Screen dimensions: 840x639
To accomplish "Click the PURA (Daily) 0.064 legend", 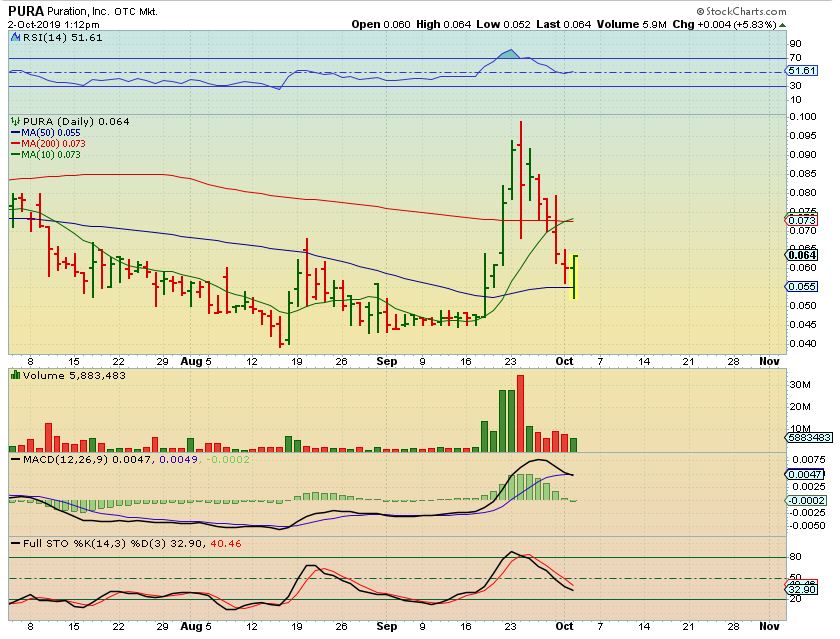I will [x=76, y=122].
